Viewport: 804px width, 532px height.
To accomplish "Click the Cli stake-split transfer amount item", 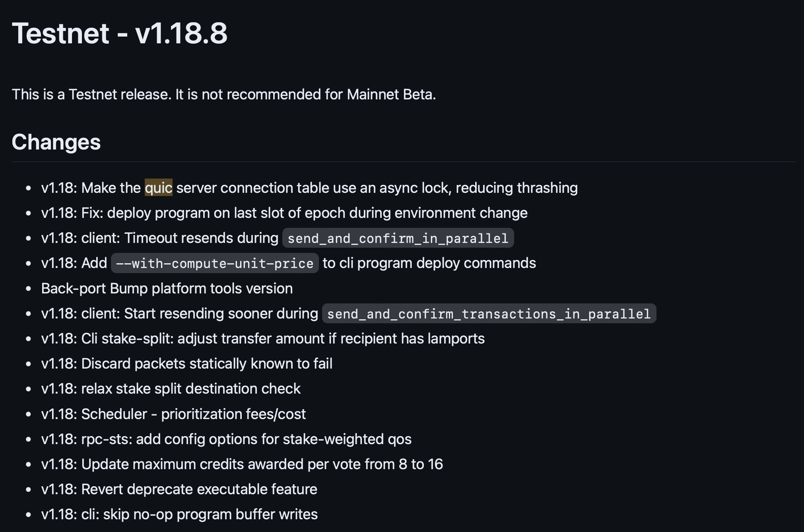I will 263,339.
